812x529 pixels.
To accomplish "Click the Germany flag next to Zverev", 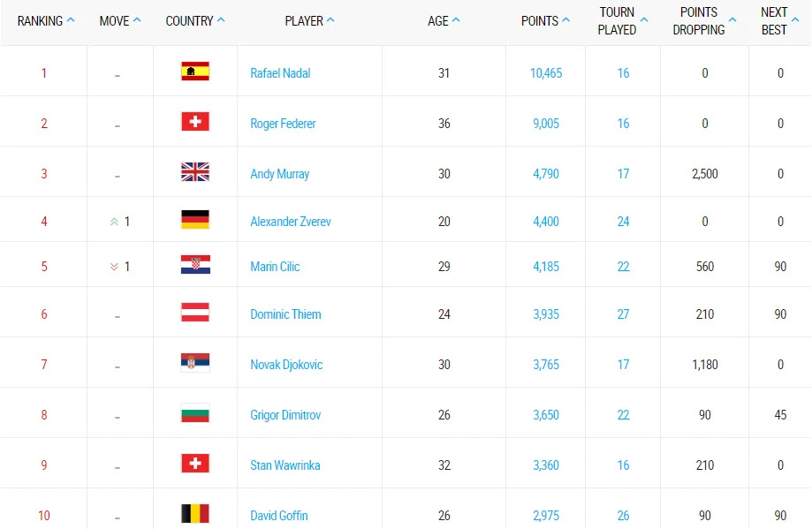I will click(x=194, y=221).
